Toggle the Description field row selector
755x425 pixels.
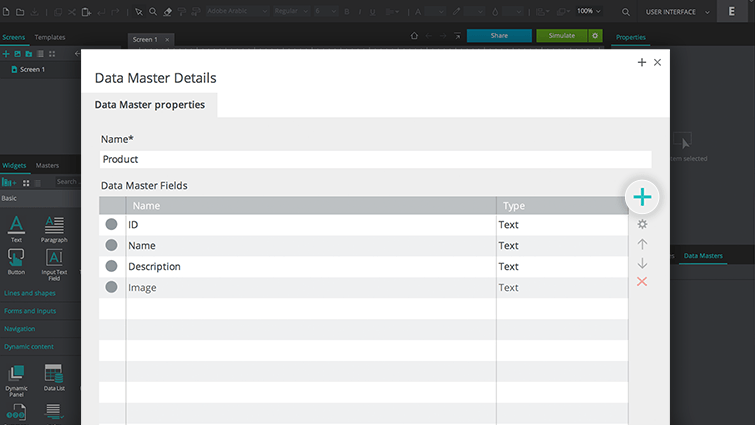click(112, 267)
